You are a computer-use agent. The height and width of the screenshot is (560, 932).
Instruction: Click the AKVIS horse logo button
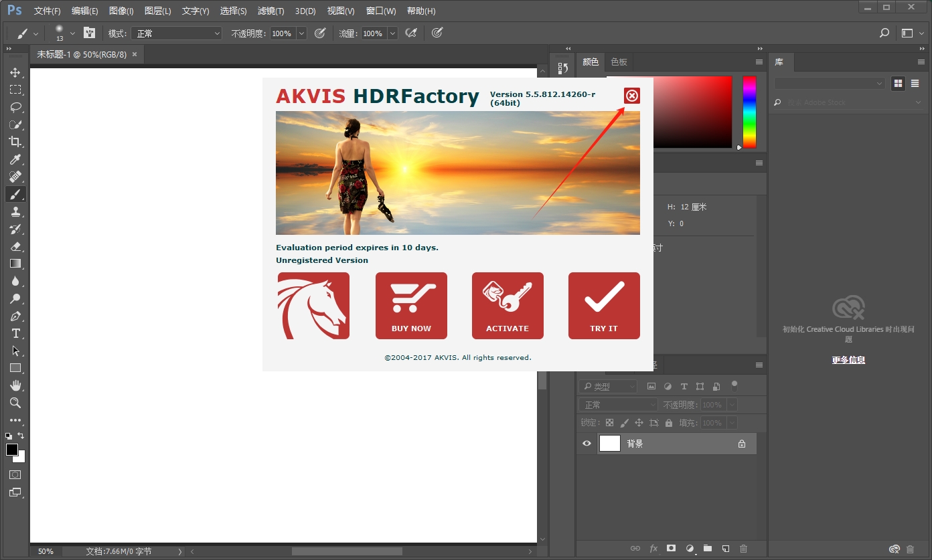point(313,306)
